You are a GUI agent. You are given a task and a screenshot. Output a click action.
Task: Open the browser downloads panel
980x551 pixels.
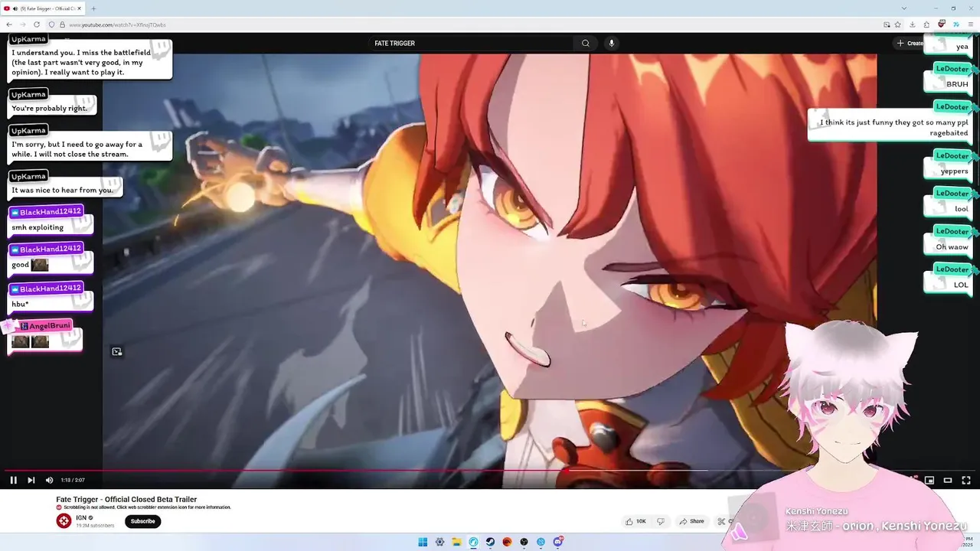[913, 24]
